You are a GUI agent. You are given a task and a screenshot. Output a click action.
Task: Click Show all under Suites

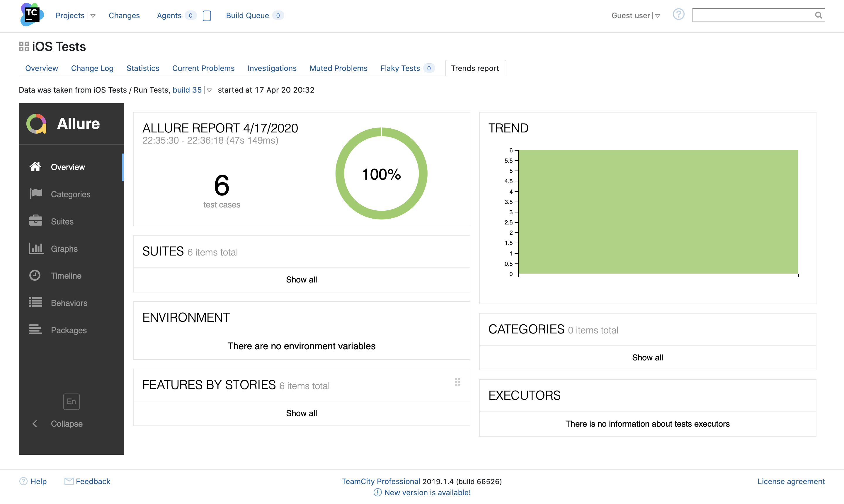(301, 280)
